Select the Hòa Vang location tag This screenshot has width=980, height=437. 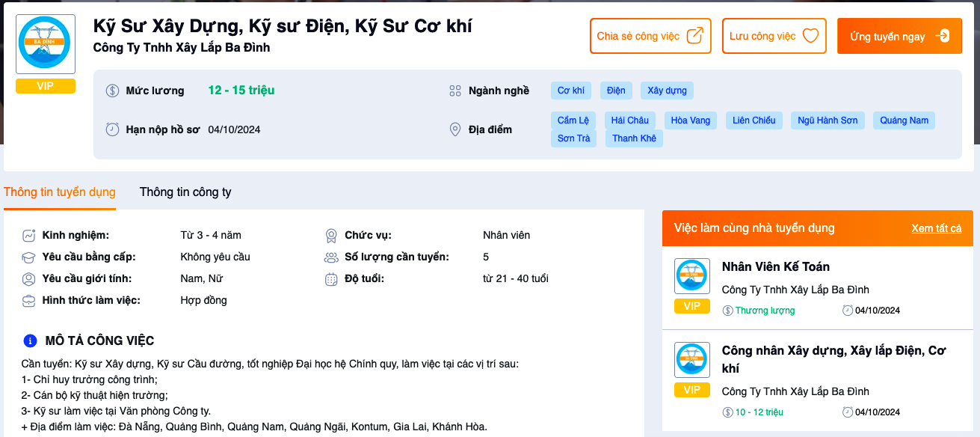(691, 120)
